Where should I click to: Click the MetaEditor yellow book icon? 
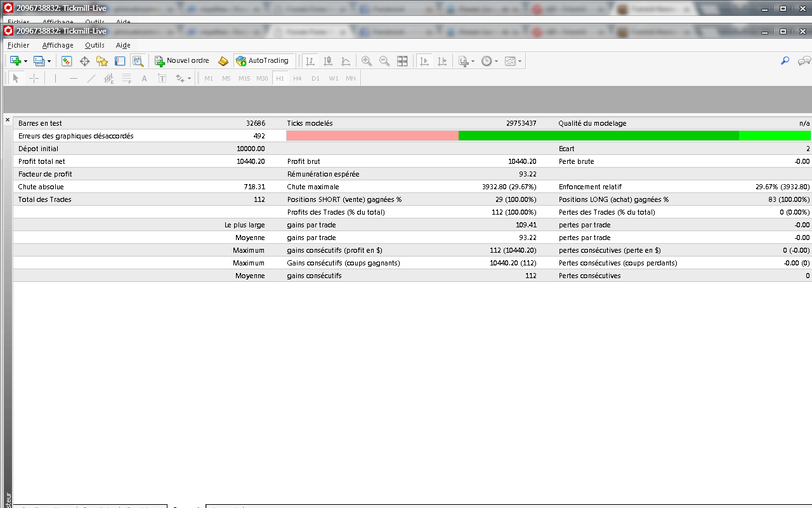click(223, 61)
